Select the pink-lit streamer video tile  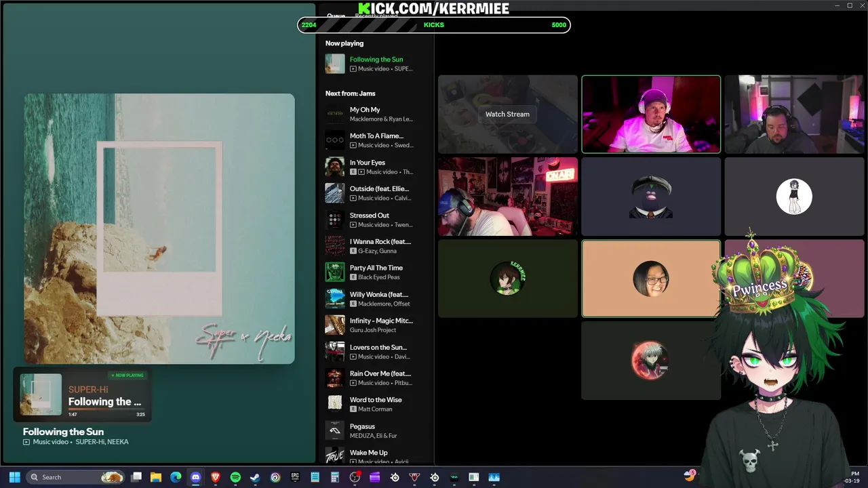[x=651, y=114]
